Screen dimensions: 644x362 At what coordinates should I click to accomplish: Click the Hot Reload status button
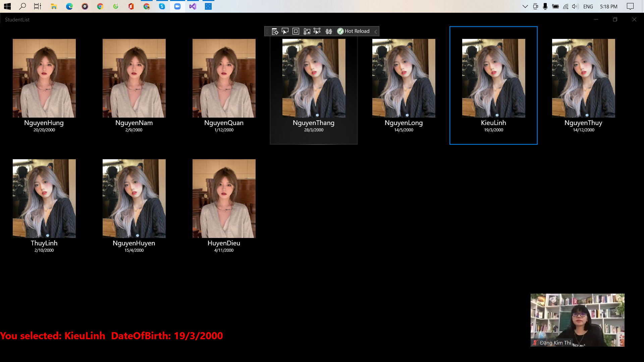(353, 31)
